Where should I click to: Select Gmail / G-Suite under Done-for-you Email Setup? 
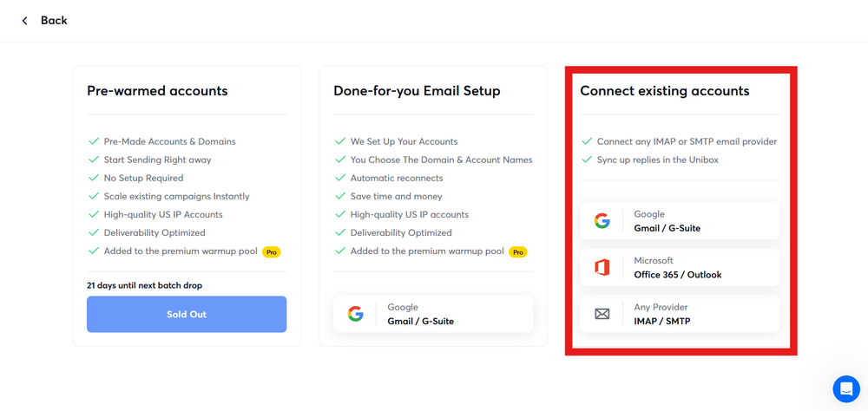(420, 321)
